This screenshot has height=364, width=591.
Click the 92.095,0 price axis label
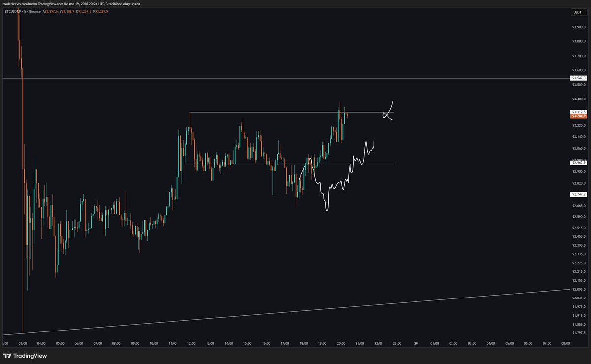[579, 290]
